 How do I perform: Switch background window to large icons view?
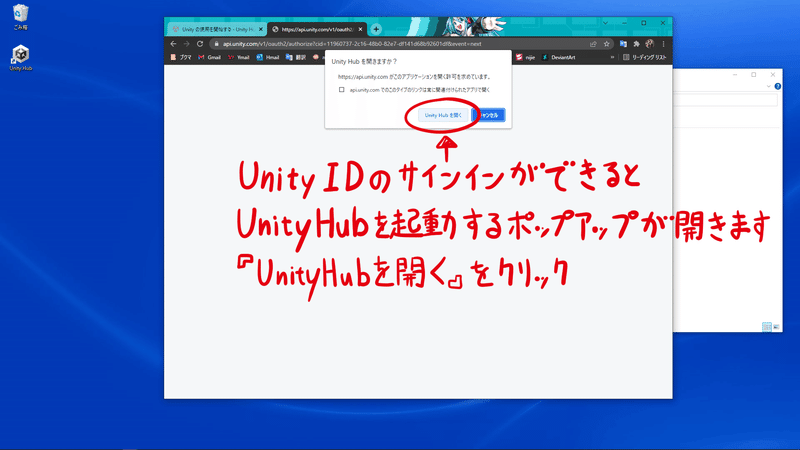point(776,327)
